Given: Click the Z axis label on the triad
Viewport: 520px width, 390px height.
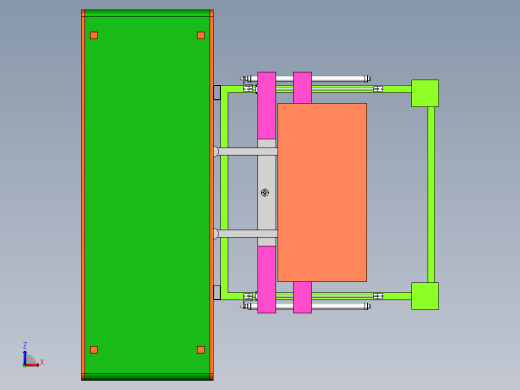Looking at the screenshot, I should (25, 345).
